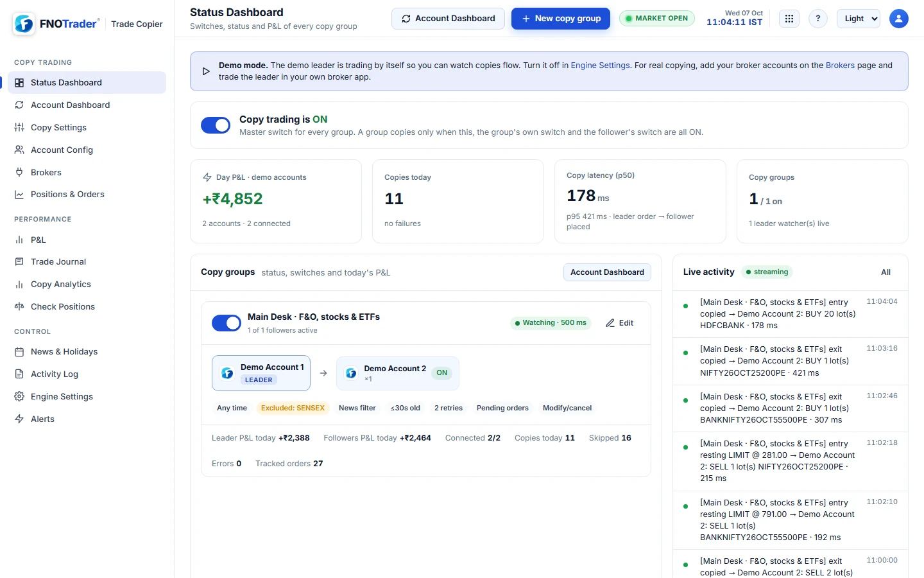Toggle Demo Account 2 ON follower switch
The width and height of the screenshot is (924, 578).
pos(442,373)
